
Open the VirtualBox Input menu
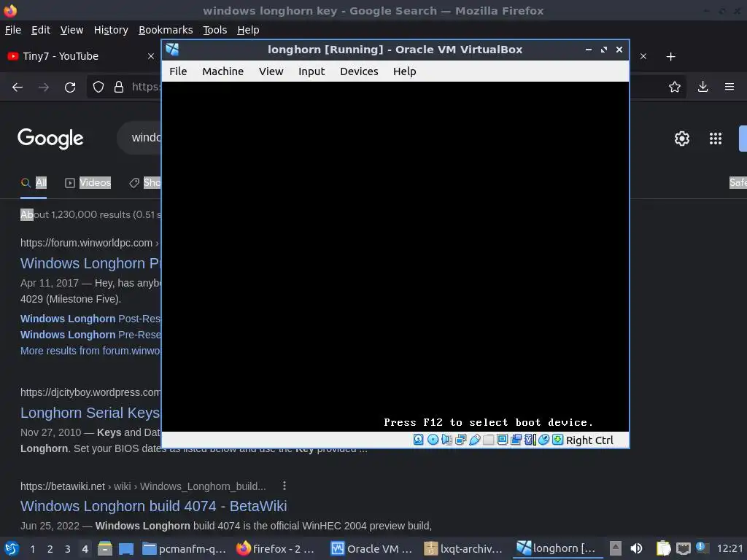311,71
